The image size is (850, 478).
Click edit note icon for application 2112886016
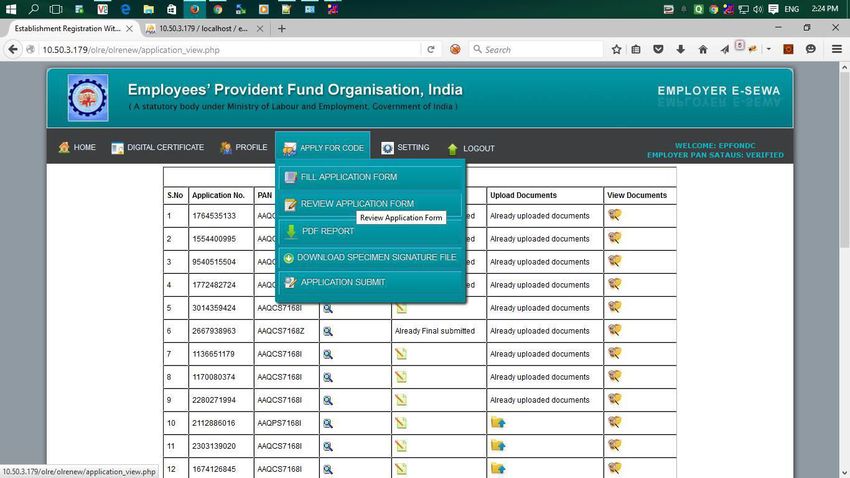tap(401, 423)
